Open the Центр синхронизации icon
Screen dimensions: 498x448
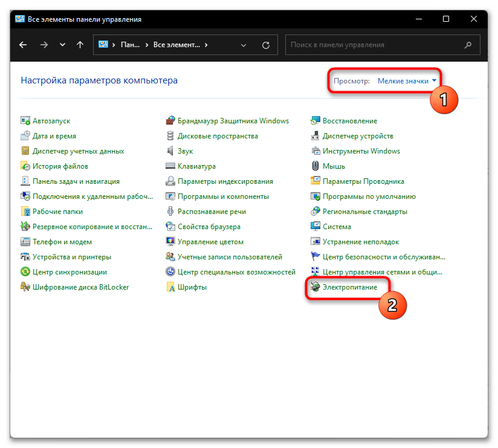click(x=25, y=272)
